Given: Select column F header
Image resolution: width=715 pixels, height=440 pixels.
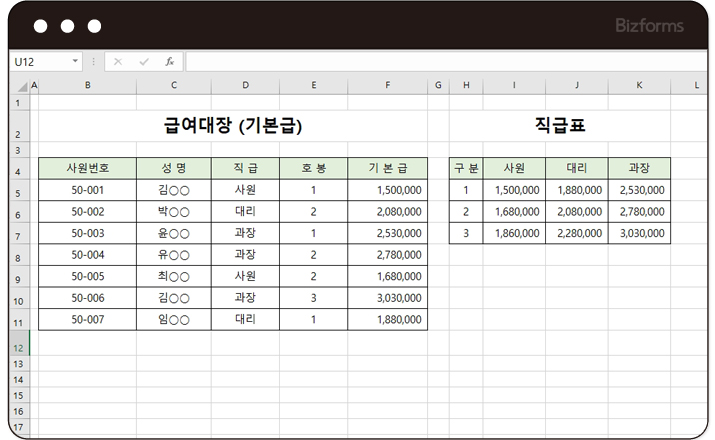Looking at the screenshot, I should tap(388, 85).
